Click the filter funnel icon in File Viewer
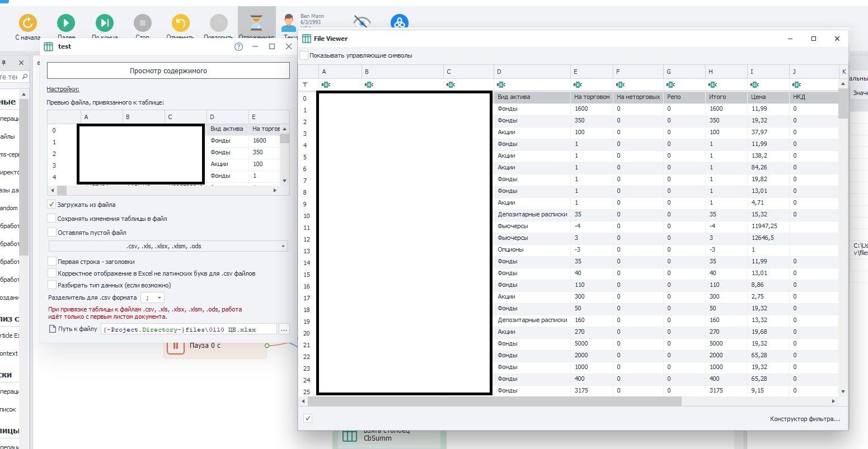Image resolution: width=868 pixels, height=449 pixels. click(x=305, y=84)
